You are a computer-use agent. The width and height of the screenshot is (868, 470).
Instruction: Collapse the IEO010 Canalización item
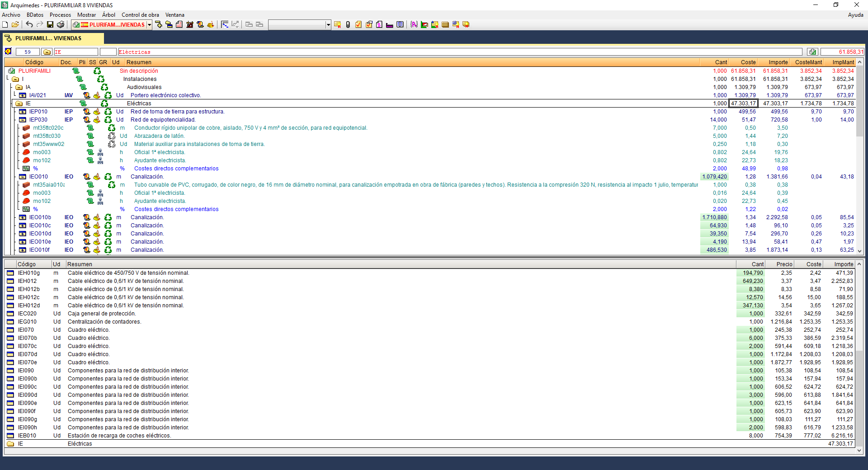[23, 177]
